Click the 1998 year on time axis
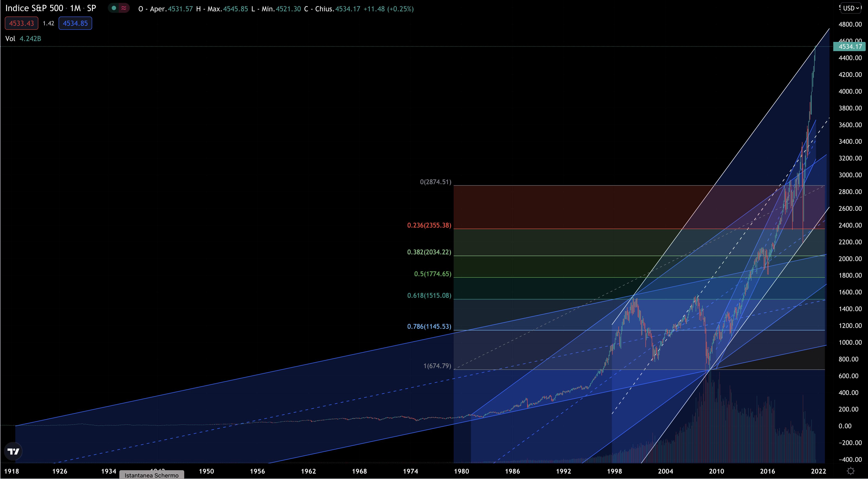Image resolution: width=868 pixels, height=479 pixels. pyautogui.click(x=614, y=471)
